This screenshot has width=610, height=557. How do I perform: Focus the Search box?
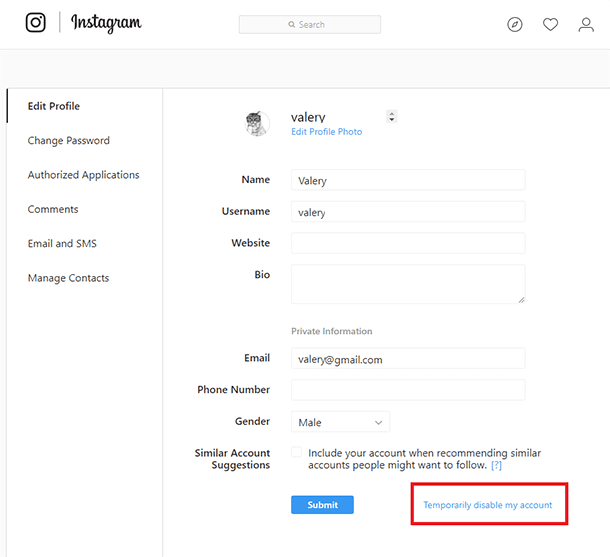tap(310, 25)
